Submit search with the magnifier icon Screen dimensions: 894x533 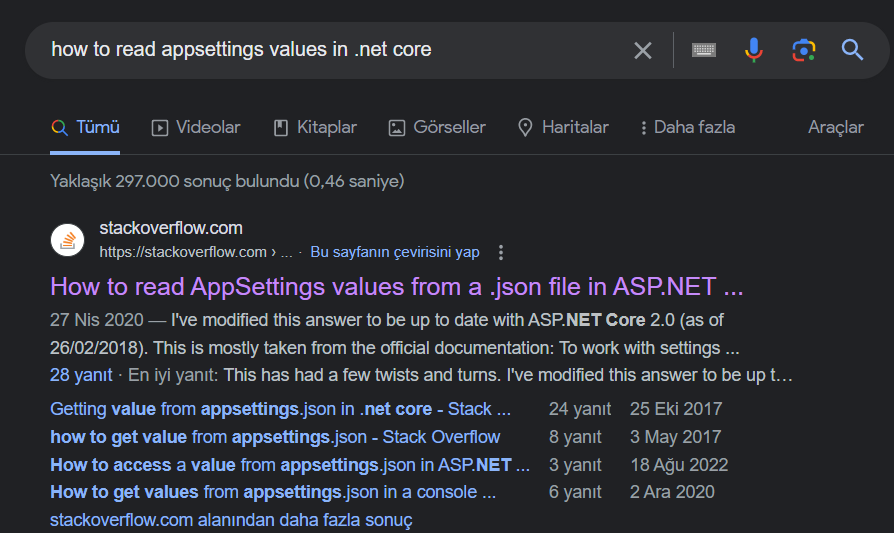852,50
